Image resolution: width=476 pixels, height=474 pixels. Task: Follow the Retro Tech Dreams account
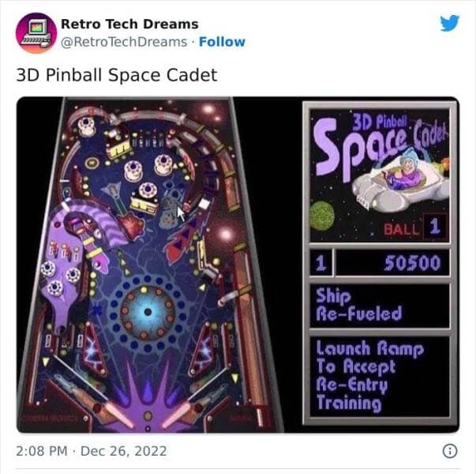(x=222, y=42)
